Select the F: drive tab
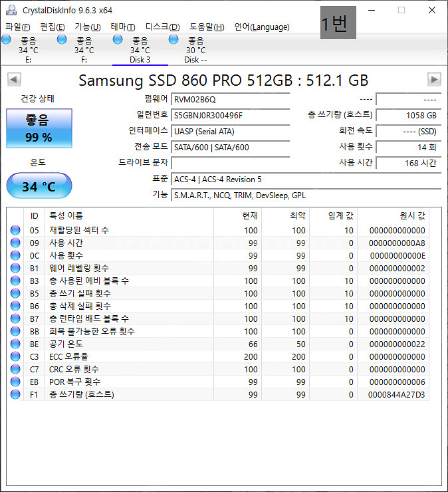This screenshot has width=448, height=492. [84, 50]
